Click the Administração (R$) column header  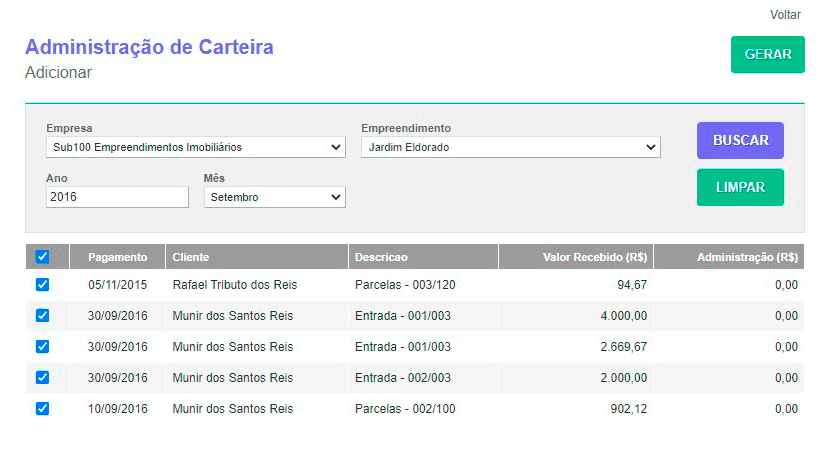(x=746, y=257)
